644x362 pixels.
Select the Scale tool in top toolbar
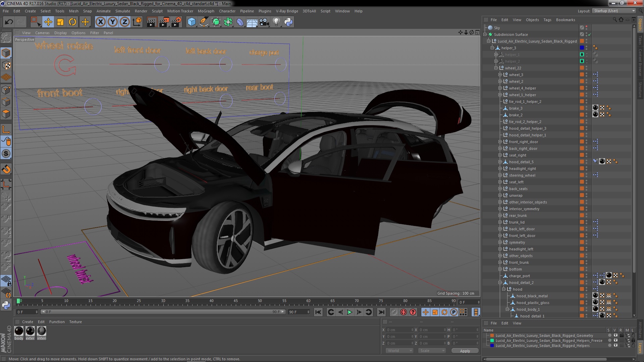[x=60, y=22]
